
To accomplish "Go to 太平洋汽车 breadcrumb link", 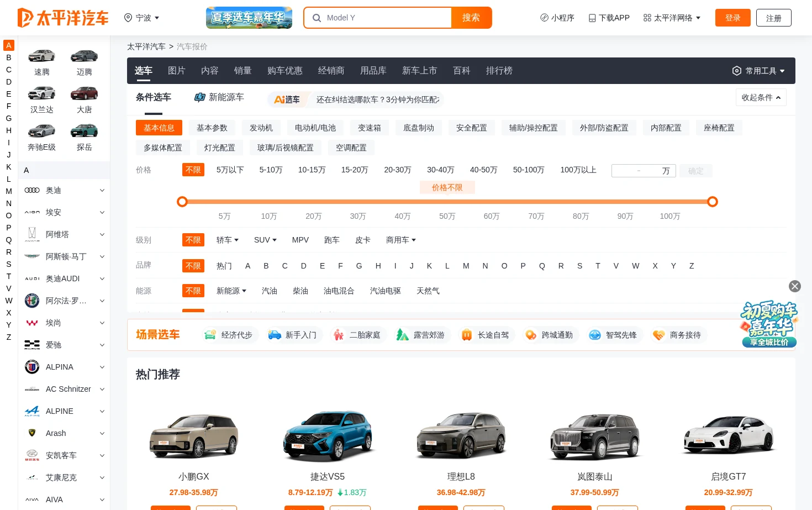I will [x=146, y=46].
